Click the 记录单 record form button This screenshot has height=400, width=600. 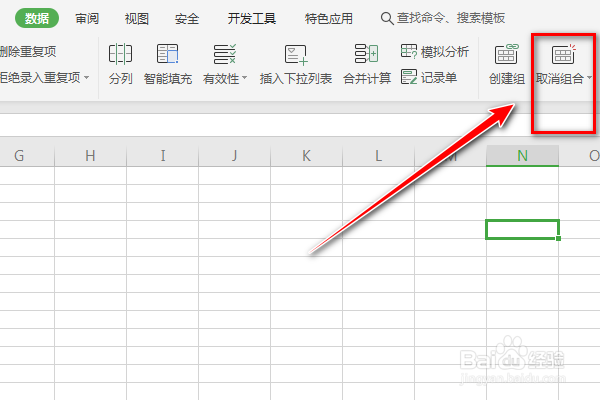coord(429,77)
